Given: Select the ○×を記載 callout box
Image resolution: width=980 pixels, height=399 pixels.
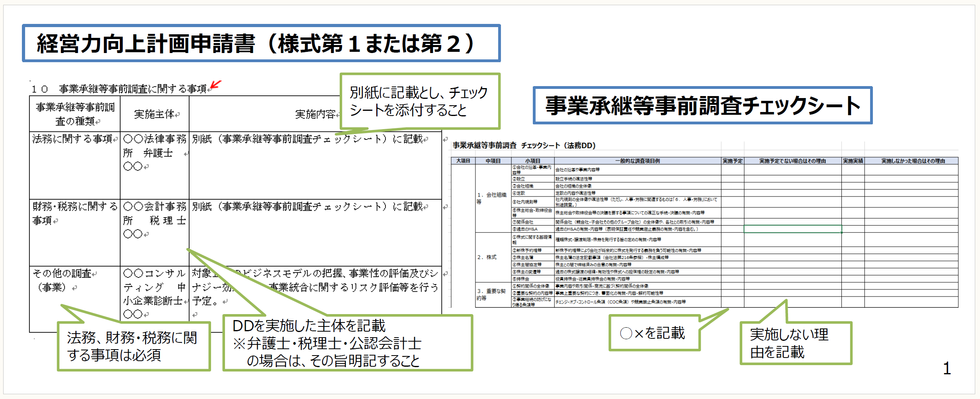Looking at the screenshot, I should click(x=654, y=333).
